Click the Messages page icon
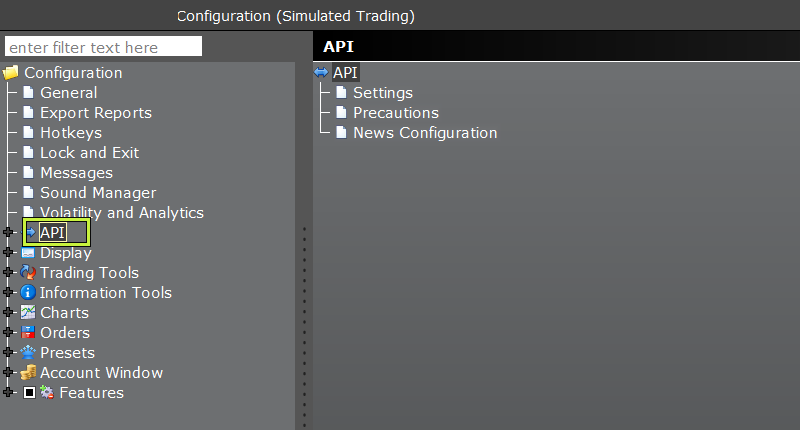Image resolution: width=800 pixels, height=430 pixels. point(29,172)
